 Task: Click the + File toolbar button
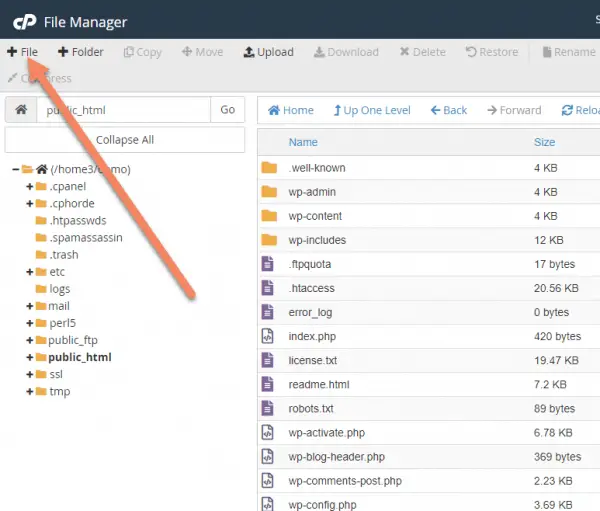coord(23,52)
